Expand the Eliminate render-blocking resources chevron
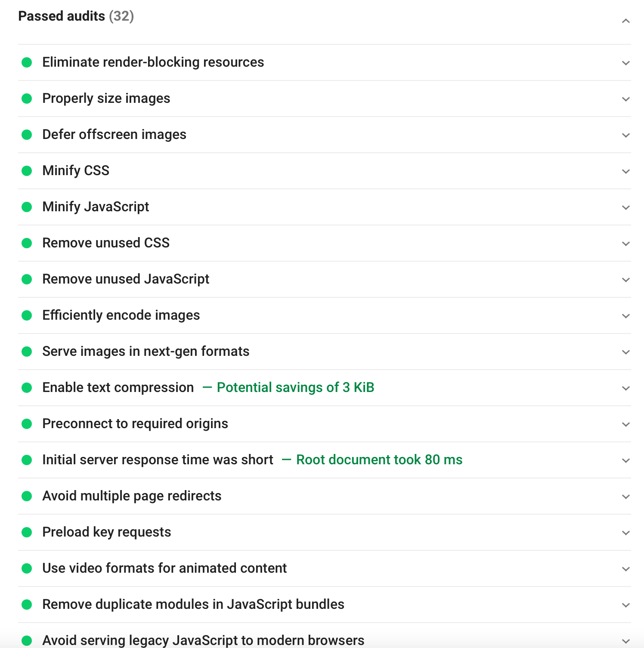Viewport: 644px width, 648px height. pyautogui.click(x=626, y=63)
